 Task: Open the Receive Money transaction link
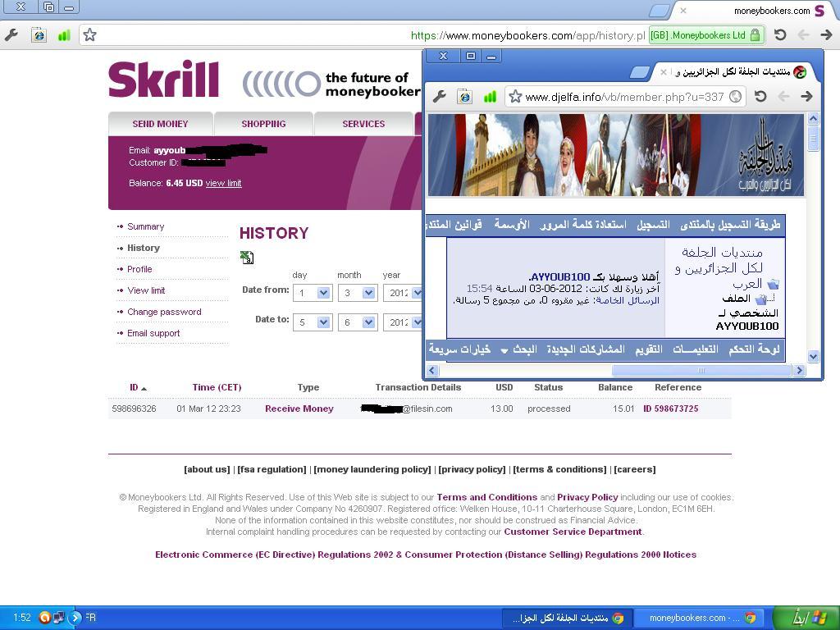coord(299,409)
